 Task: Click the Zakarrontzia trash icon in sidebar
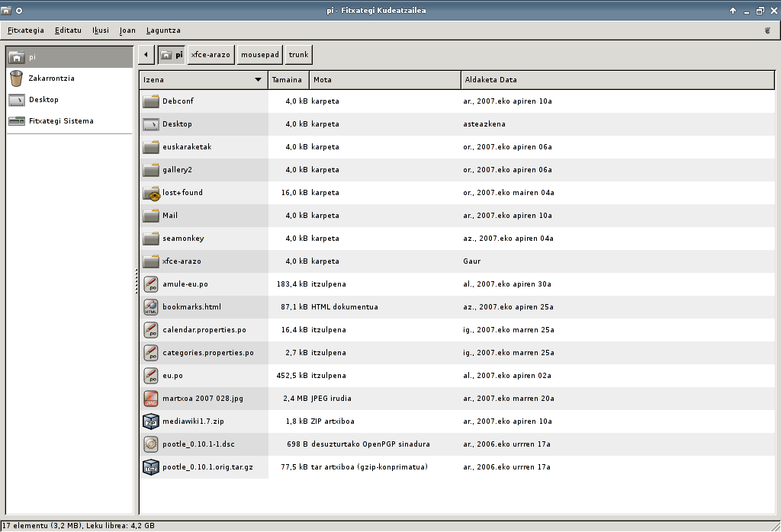point(17,79)
